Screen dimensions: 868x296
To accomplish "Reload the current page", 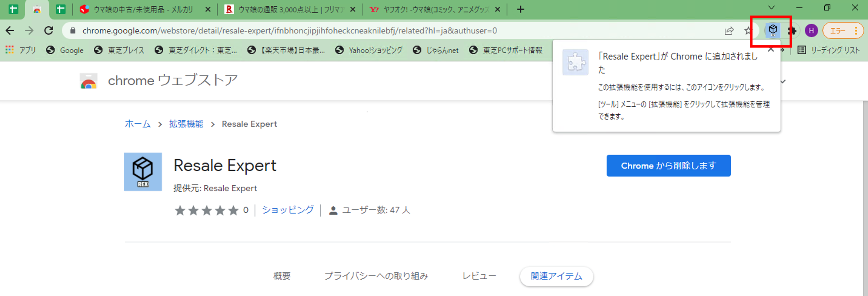I will click(49, 31).
